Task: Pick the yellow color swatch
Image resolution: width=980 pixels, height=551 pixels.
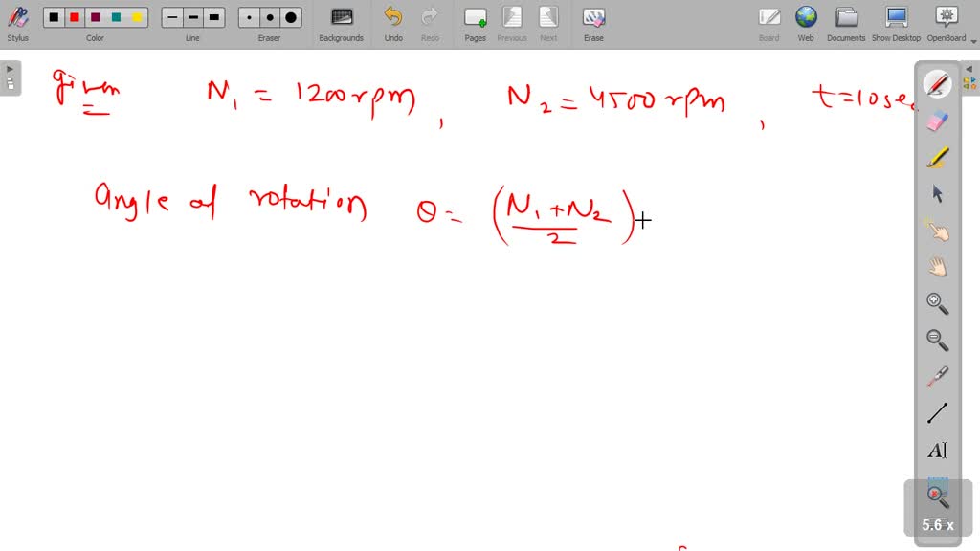Action: (135, 16)
